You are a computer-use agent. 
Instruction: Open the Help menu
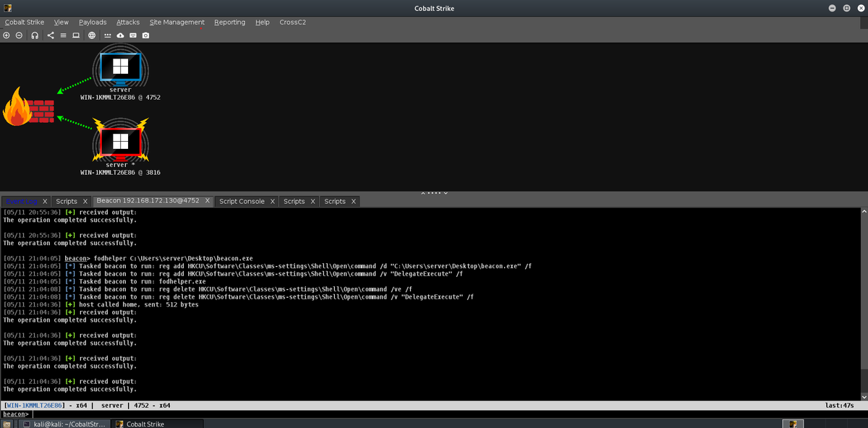262,22
